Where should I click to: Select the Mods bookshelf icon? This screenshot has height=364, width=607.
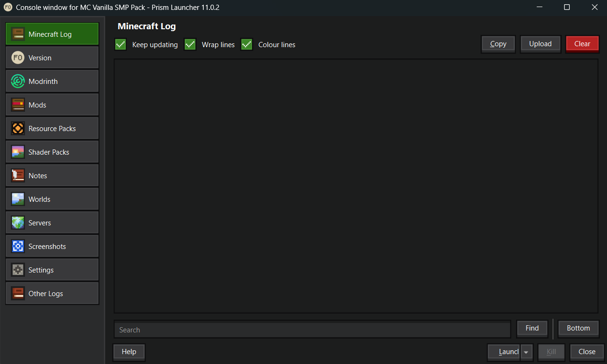point(18,105)
